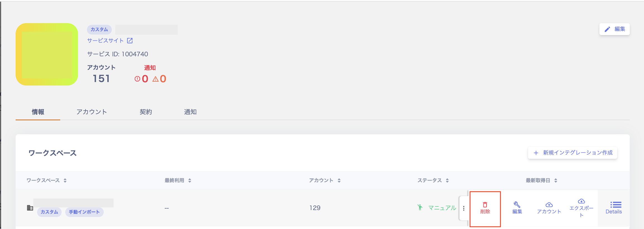Sort by the 最終利用 column

click(x=190, y=181)
